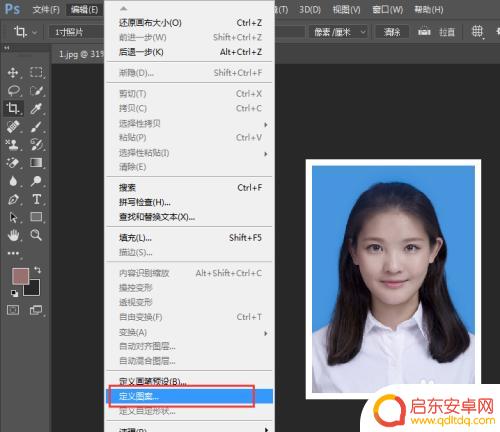Select the History Brush tool
This screenshot has width=500, height=432.
click(36, 145)
